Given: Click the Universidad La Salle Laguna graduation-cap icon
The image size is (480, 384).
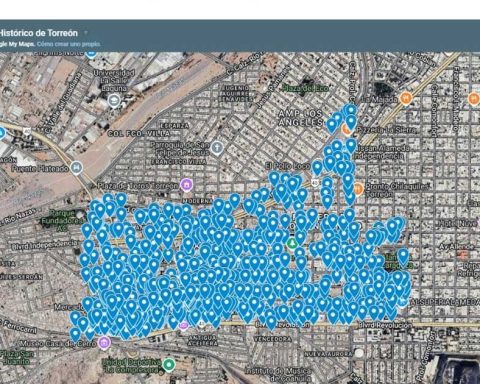Looking at the screenshot, I should pos(114,99).
